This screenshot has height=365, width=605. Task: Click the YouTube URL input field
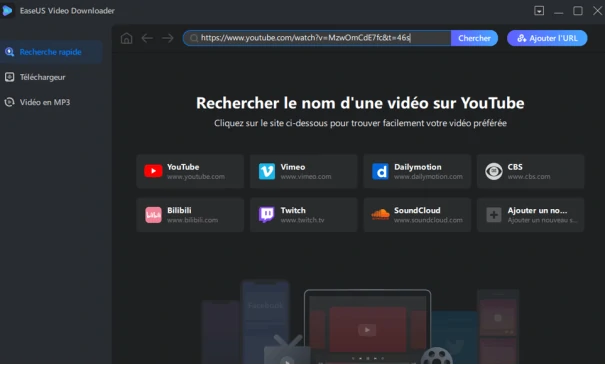point(317,38)
